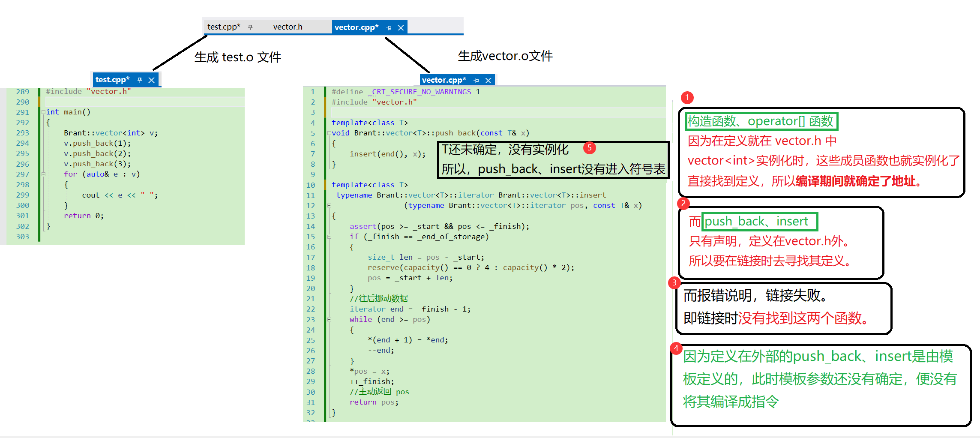Collapse the if (_finish == _end_of_storage) block

coord(329,237)
